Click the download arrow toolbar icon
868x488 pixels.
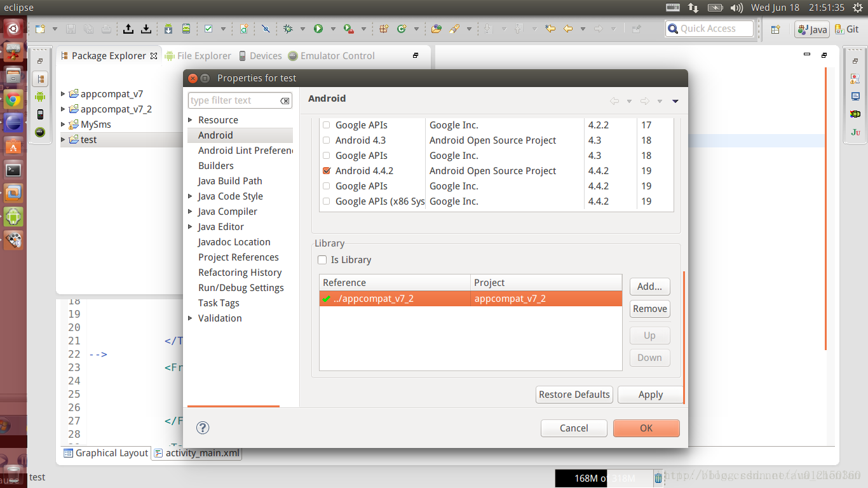146,29
